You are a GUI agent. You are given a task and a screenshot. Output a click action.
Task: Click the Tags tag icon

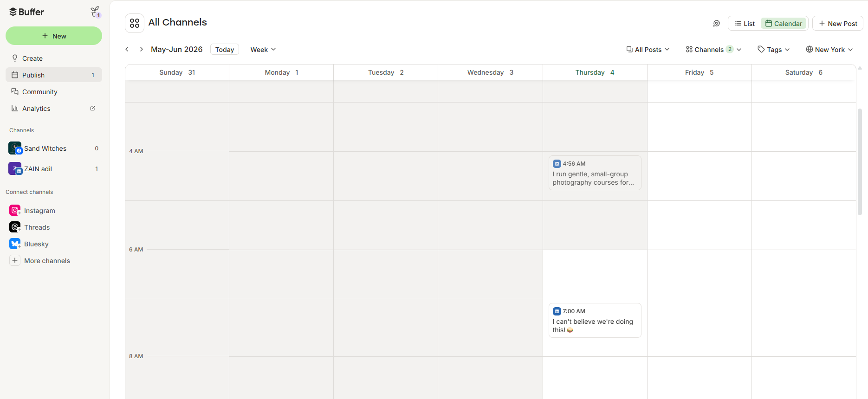(x=761, y=49)
